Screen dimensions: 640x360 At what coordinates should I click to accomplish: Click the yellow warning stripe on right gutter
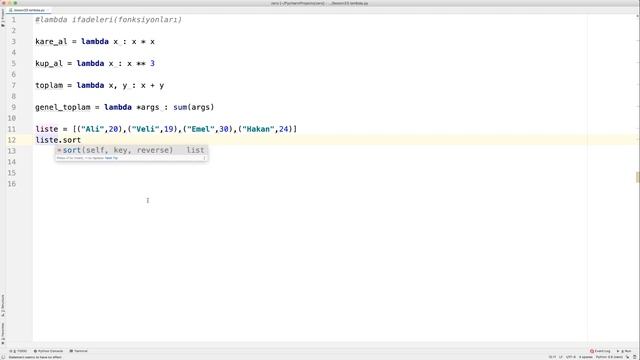tap(637, 177)
